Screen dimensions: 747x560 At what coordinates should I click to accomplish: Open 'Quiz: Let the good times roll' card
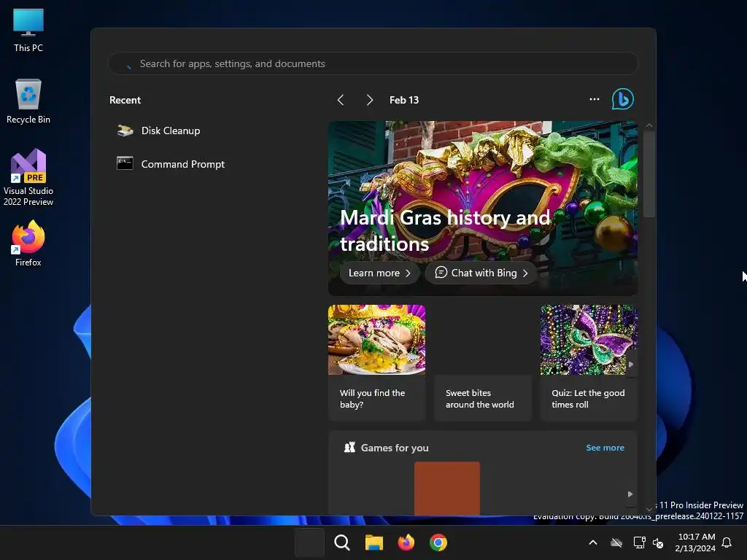[589, 363]
